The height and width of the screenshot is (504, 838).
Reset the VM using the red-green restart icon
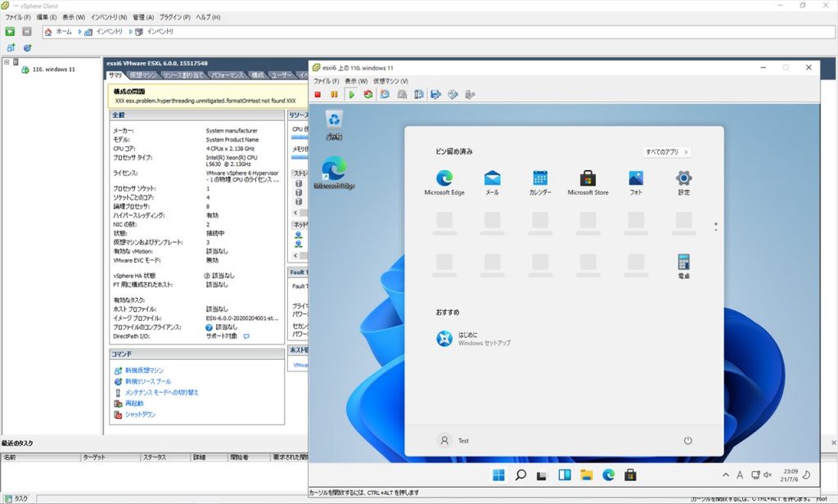pos(367,95)
